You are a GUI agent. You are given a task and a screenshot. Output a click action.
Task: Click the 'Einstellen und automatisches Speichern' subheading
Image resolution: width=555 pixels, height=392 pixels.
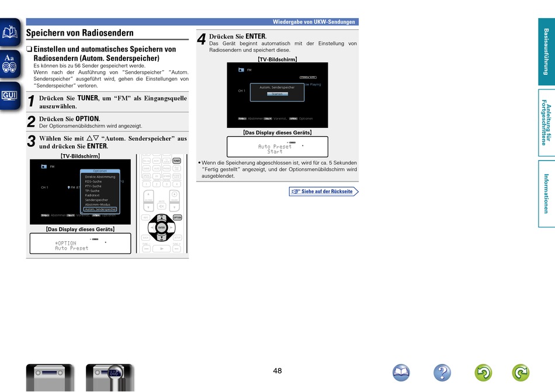105,53
